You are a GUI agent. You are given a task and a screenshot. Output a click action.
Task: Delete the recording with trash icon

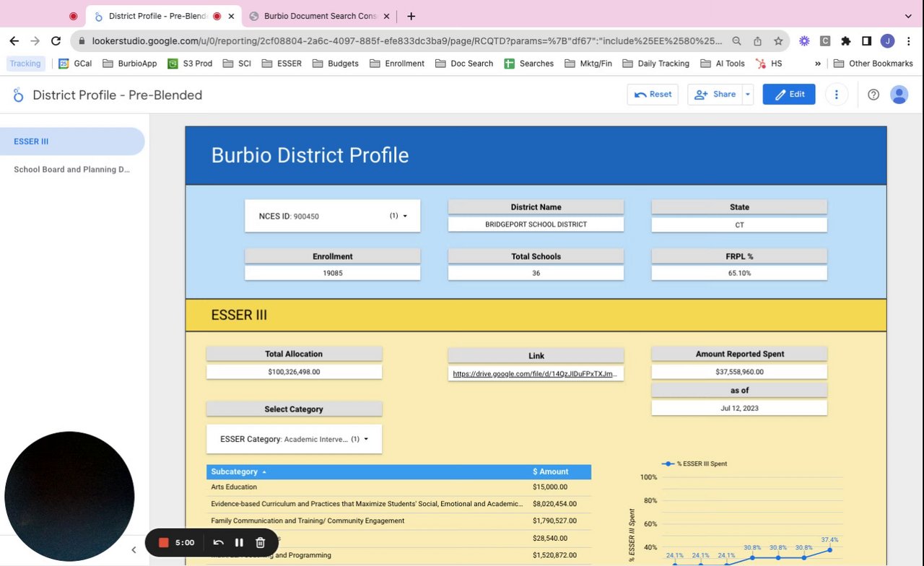[261, 542]
